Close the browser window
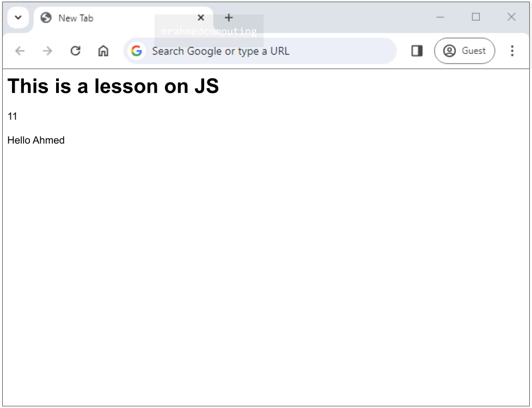The image size is (532, 408). point(511,17)
